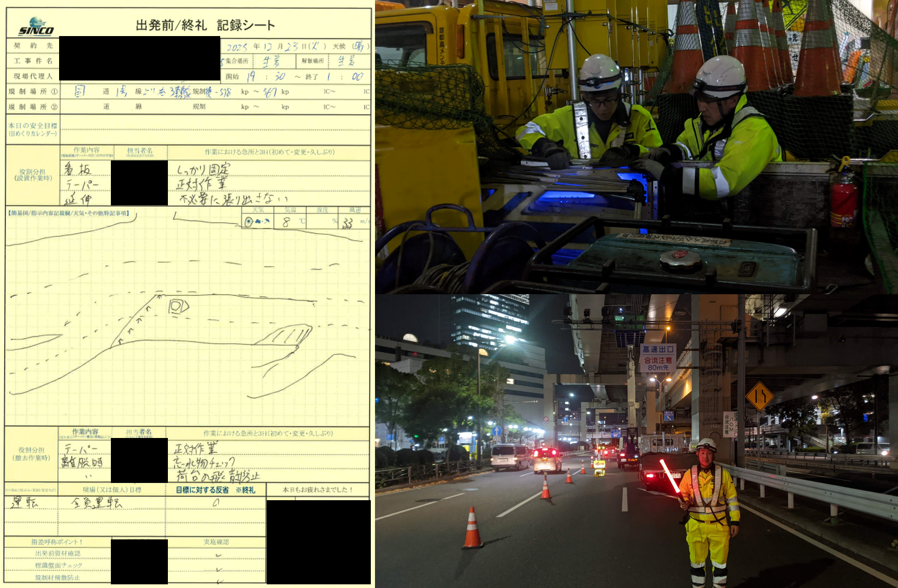The width and height of the screenshot is (898, 588).
Task: Click the checkmark for 規制材飛散防止
Action: pyautogui.click(x=219, y=580)
